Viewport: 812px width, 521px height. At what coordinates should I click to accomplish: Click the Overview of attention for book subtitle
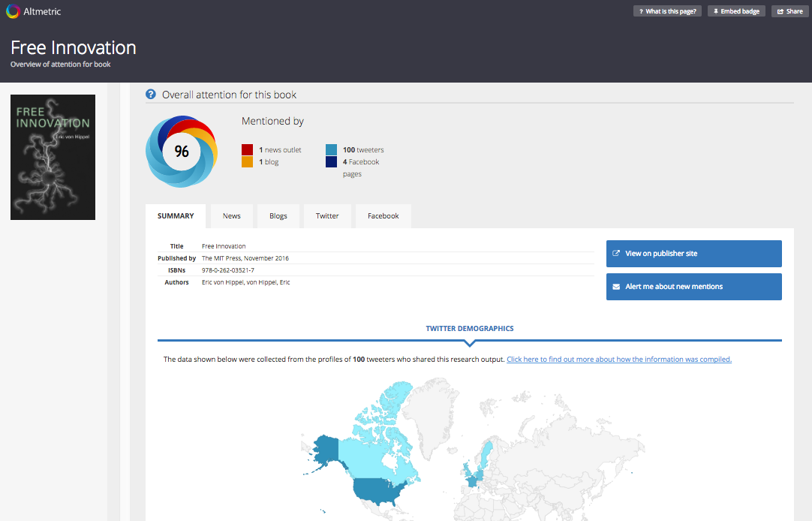61,65
